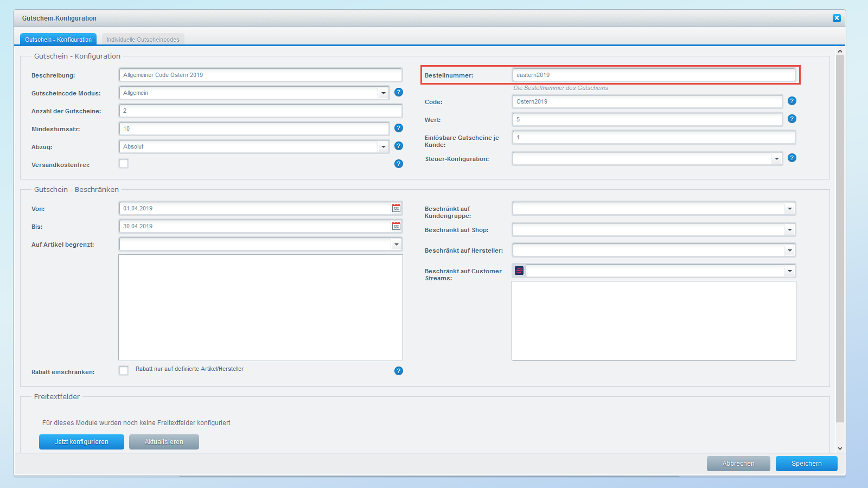Click the Customer Streams icon

pyautogui.click(x=519, y=271)
